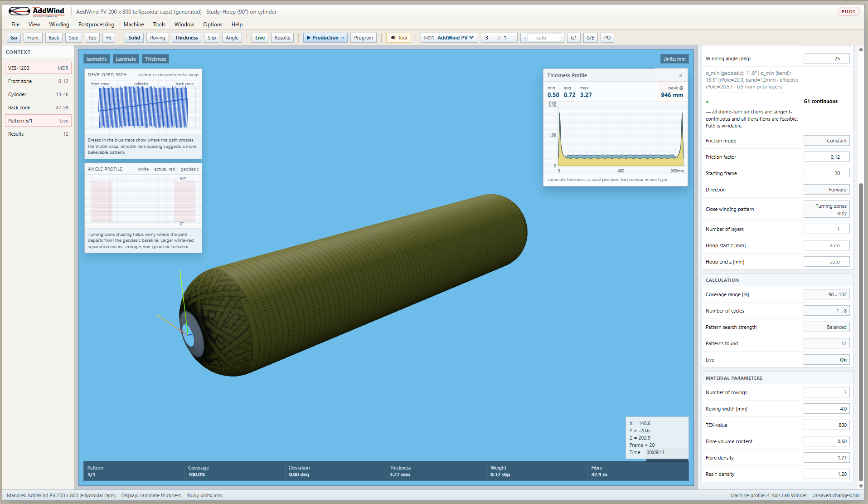The image size is (868, 504).
Task: Toggle Roving display mode
Action: pyautogui.click(x=157, y=38)
